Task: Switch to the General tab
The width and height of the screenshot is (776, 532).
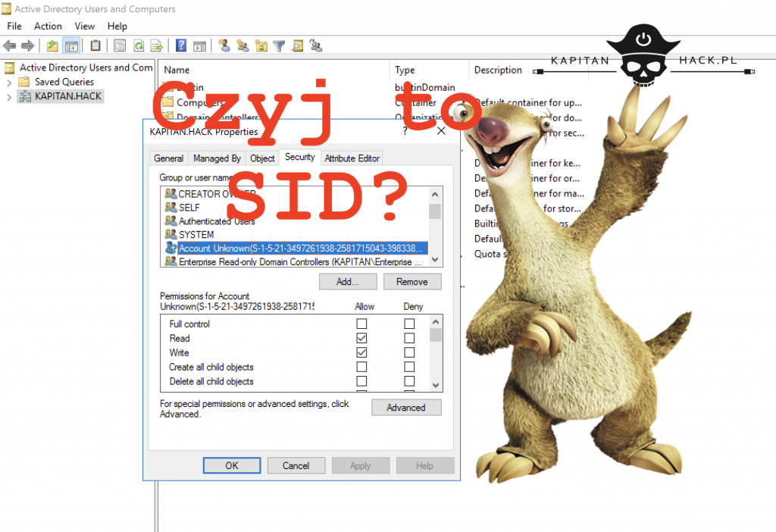Action: coord(168,158)
